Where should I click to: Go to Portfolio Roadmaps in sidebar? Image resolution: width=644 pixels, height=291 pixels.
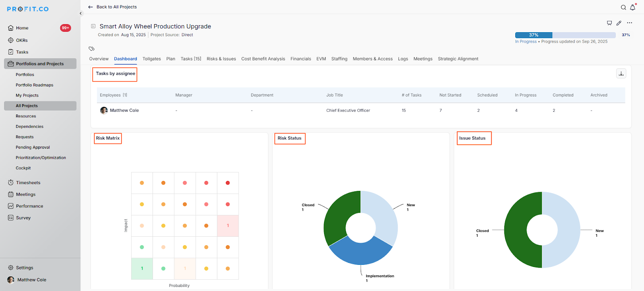[34, 85]
